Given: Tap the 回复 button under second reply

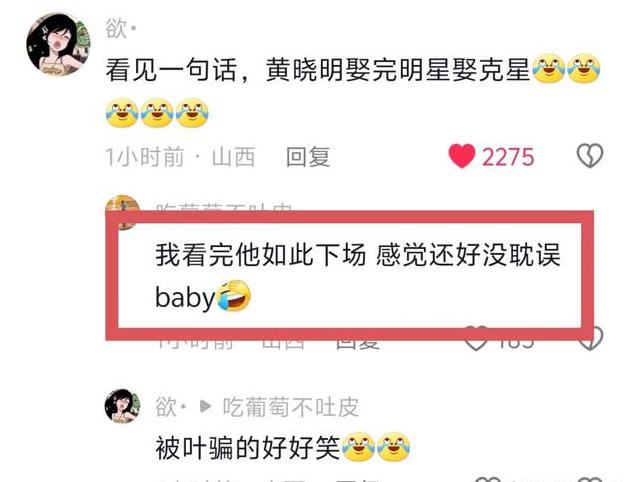Looking at the screenshot, I should click(358, 344).
